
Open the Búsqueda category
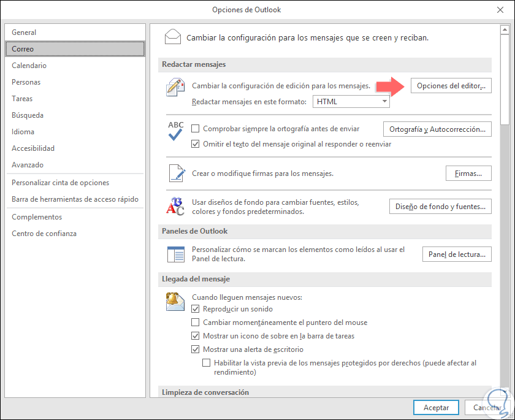click(x=75, y=115)
